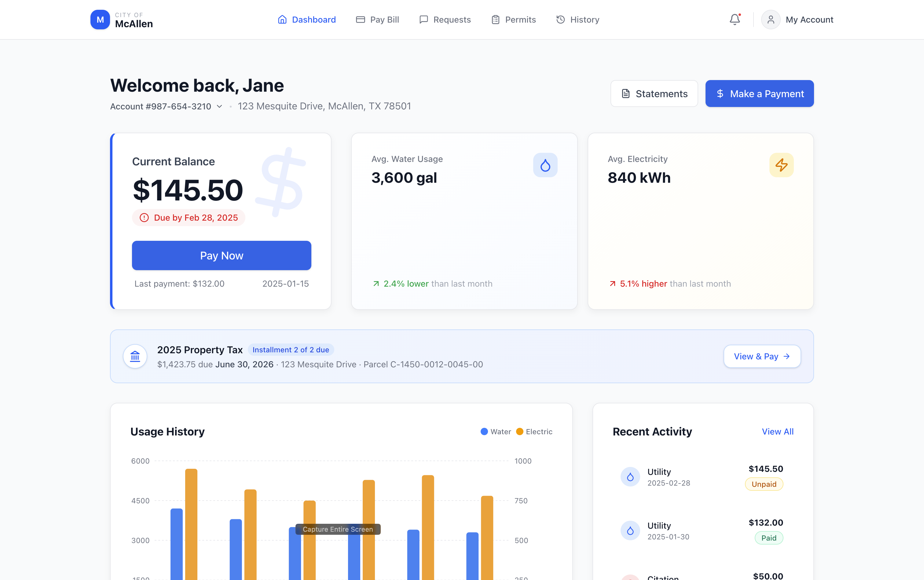Click the arrow next to 2.4% lower

pyautogui.click(x=376, y=284)
